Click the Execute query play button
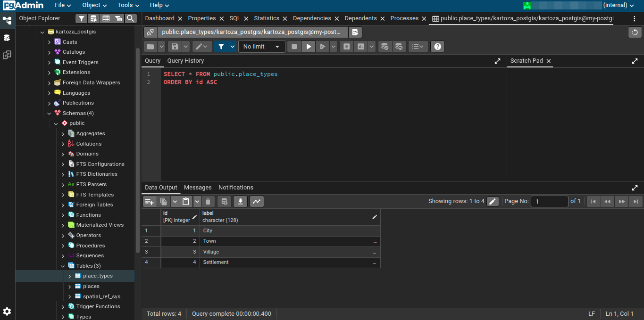 (309, 47)
